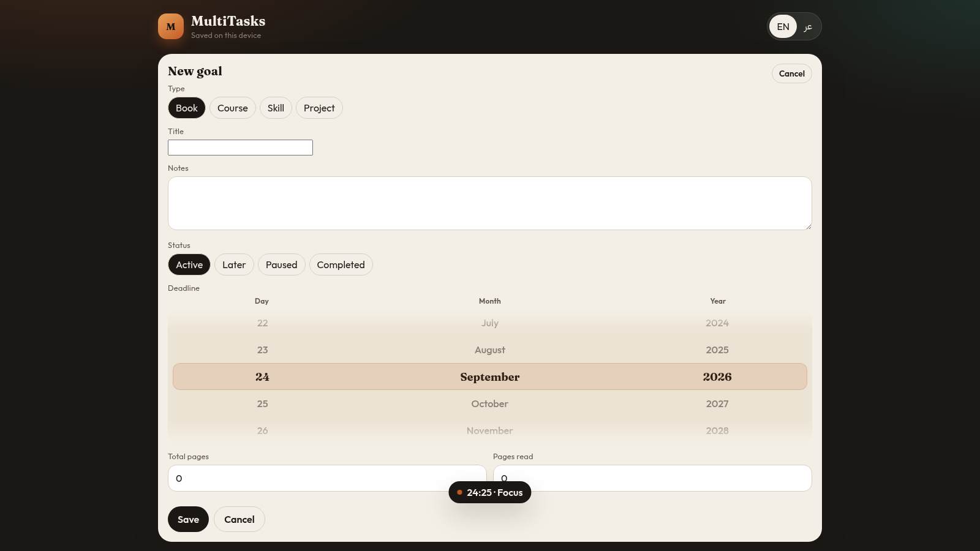
Task: Pick 2024 in the Year wheel
Action: (x=717, y=323)
